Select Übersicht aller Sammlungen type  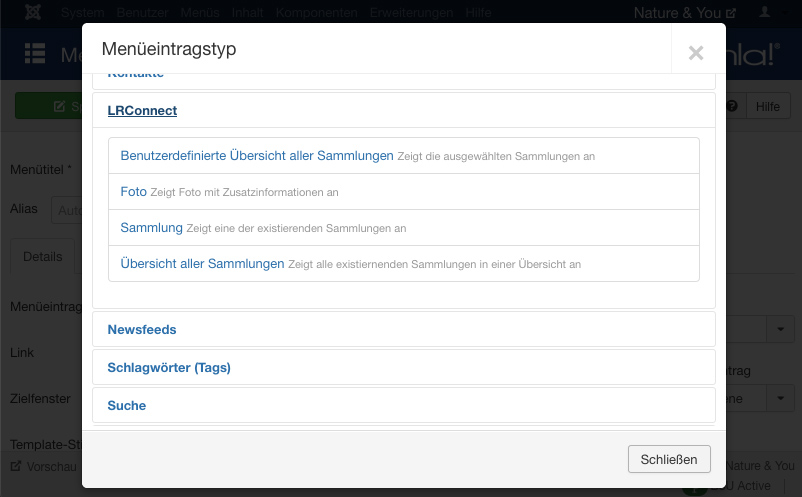click(x=202, y=263)
